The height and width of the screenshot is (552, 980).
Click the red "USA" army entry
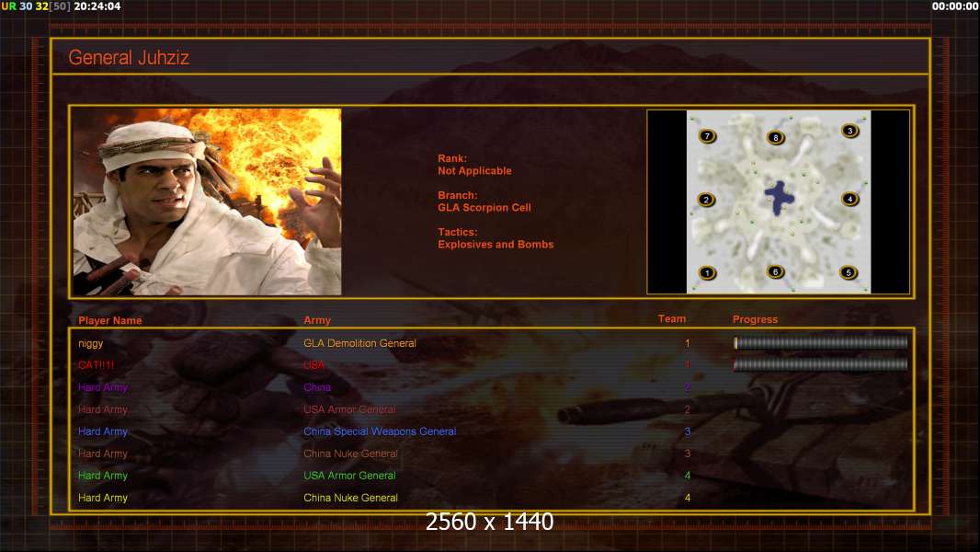[313, 365]
